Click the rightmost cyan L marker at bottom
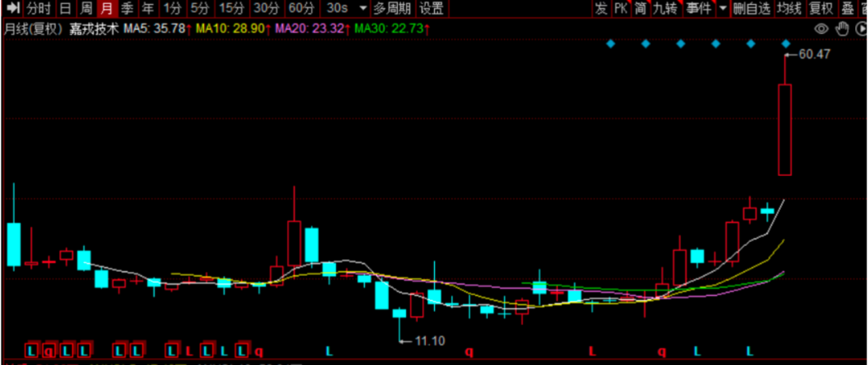This screenshot has height=365, width=868. point(750,351)
